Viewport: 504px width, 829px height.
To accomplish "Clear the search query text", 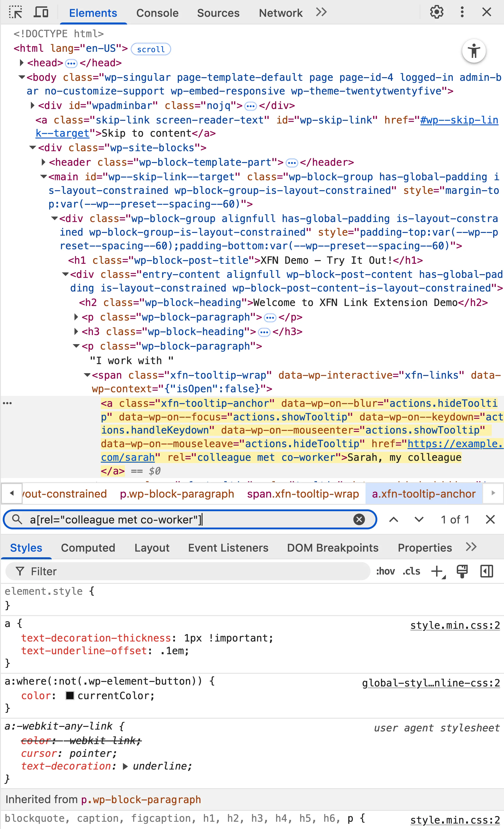I will click(x=359, y=519).
